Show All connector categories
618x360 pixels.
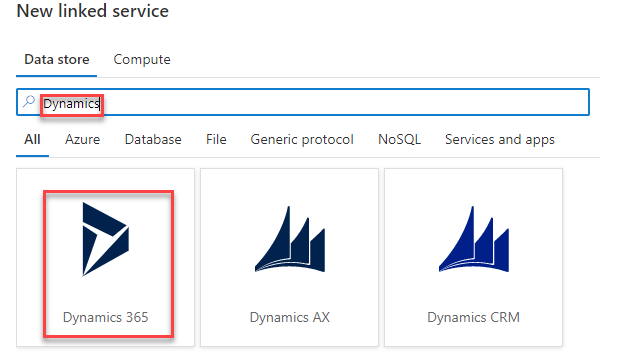coord(32,140)
